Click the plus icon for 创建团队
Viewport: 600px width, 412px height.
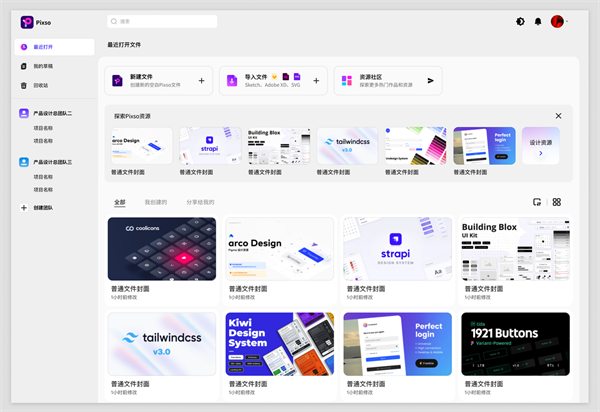point(24,208)
